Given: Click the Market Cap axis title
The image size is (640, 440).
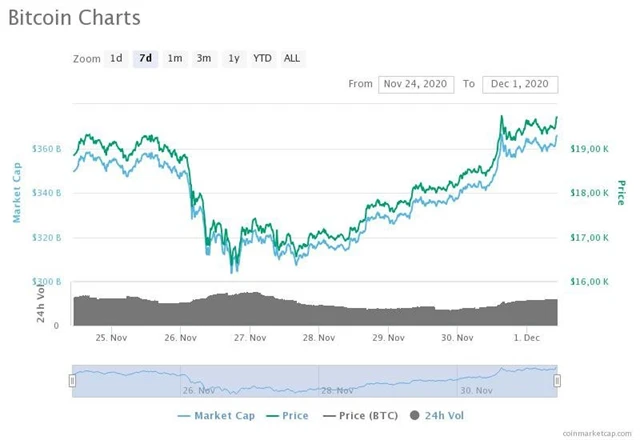Looking at the screenshot, I should [17, 192].
